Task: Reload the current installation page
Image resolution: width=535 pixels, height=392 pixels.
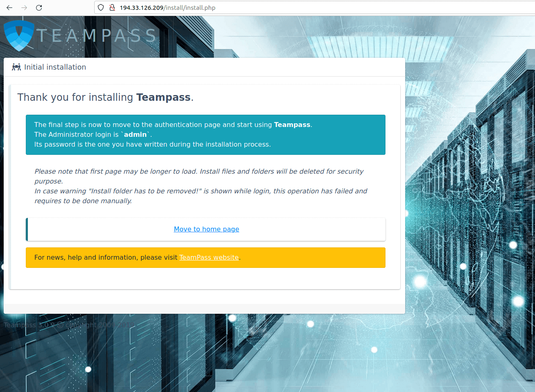Action: 39,8
